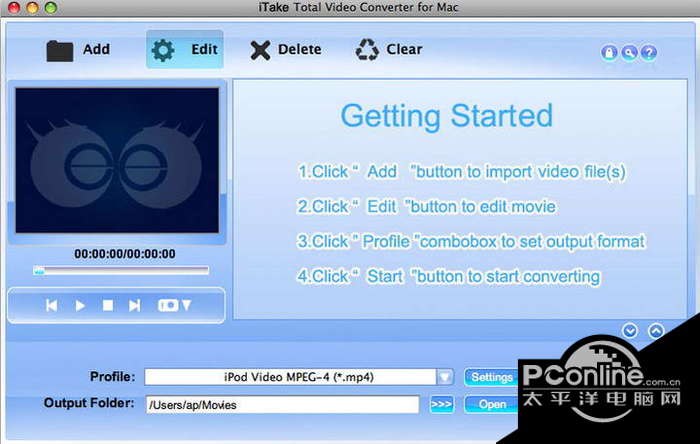
Task: Click the Delete X button
Action: click(286, 50)
